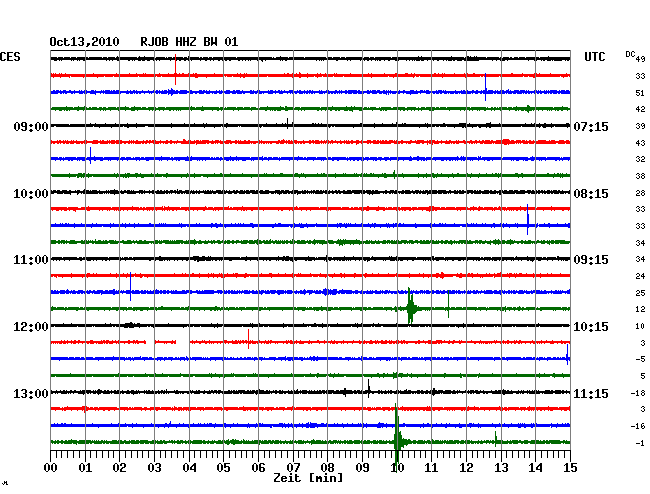Click DC offset value -16
The width and height of the screenshot is (650, 494).
(638, 426)
